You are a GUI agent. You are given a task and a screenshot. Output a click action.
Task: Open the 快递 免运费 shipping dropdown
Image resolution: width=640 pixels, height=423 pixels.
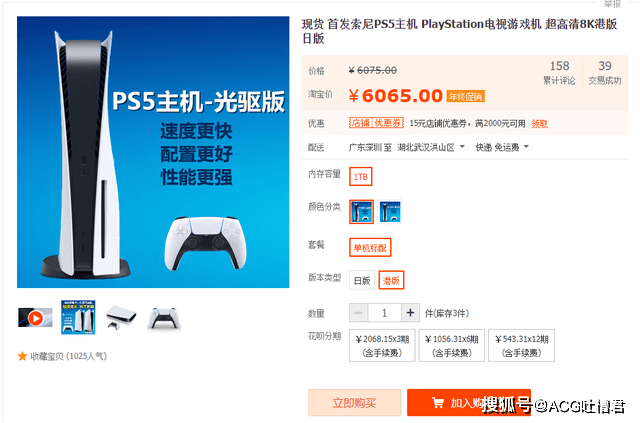tap(502, 147)
